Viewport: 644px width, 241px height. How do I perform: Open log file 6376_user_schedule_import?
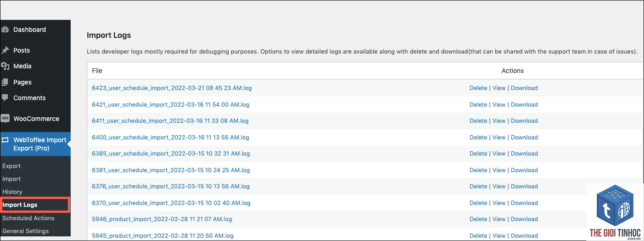pos(170,186)
